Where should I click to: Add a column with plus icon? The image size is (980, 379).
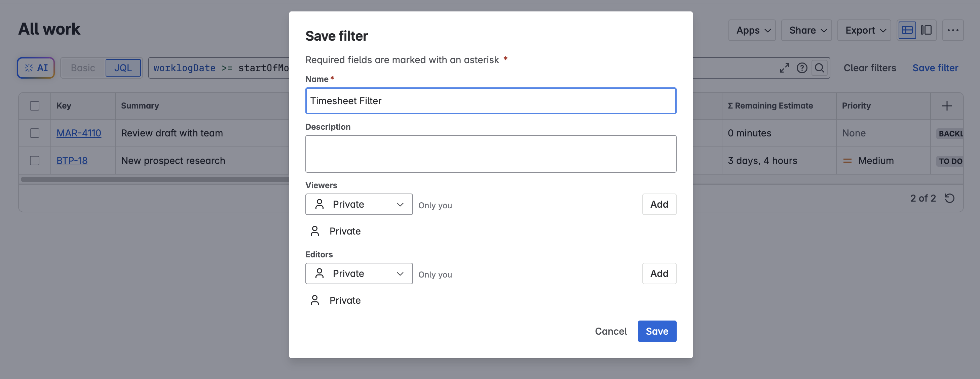[x=946, y=106]
